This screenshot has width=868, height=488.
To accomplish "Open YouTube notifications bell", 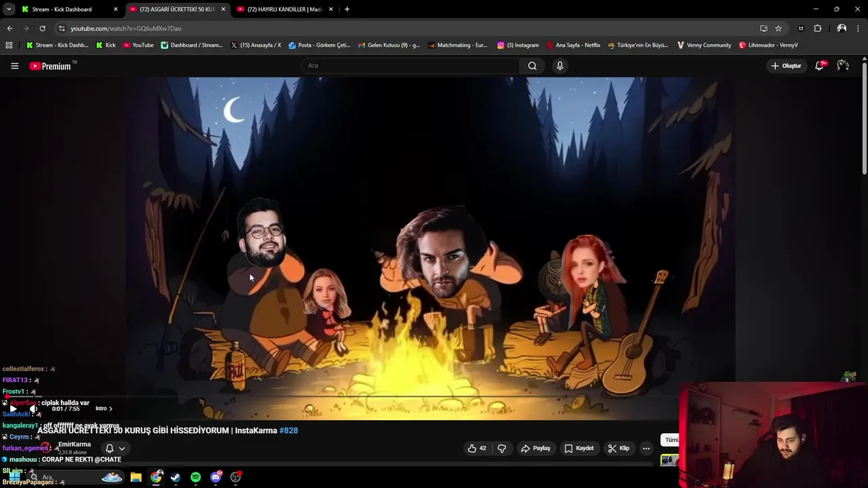I will (x=819, y=66).
